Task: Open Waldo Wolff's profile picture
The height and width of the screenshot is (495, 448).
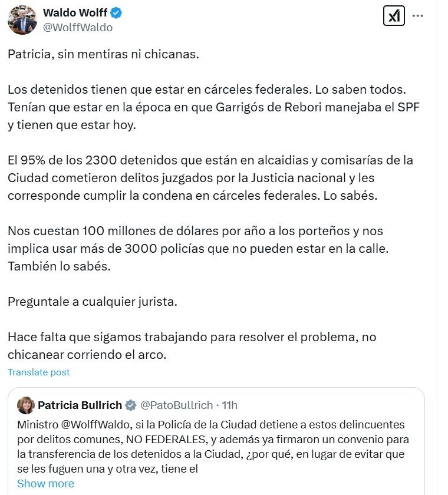Action: point(22,19)
